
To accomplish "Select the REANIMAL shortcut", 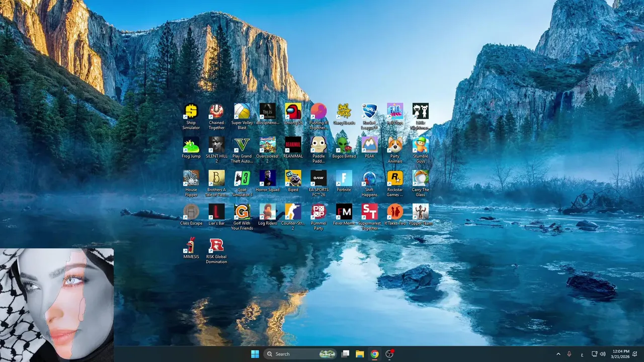I will pos(293,148).
